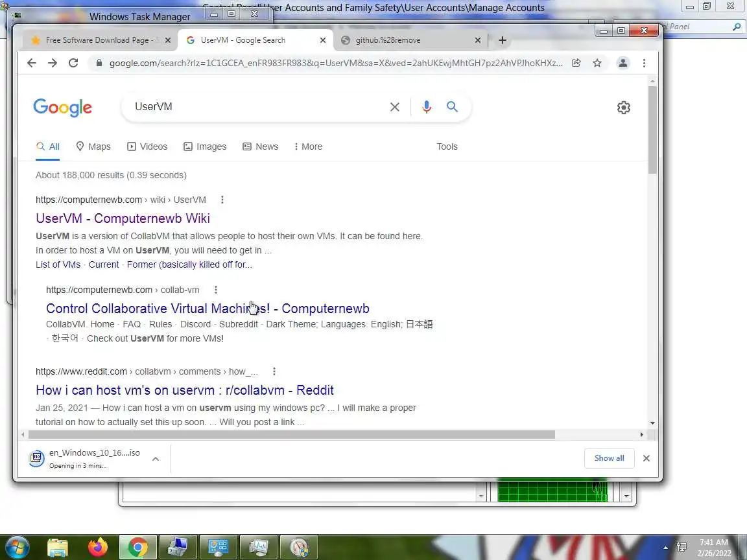
Task: Open the How i can host vm's Reddit result
Action: click(185, 390)
